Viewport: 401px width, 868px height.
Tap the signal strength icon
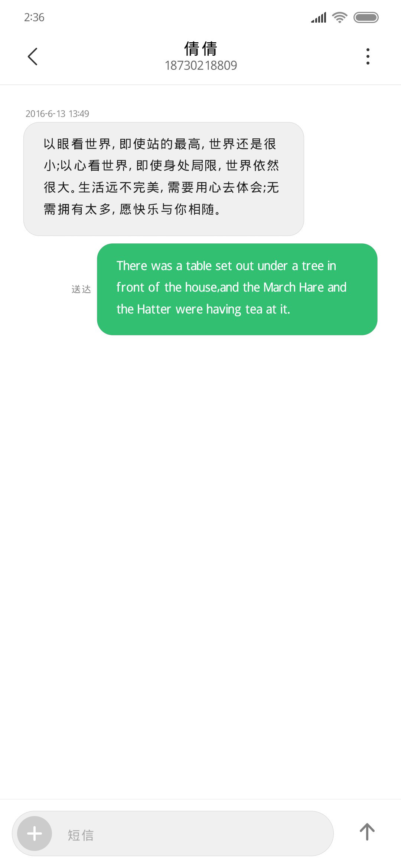[319, 17]
